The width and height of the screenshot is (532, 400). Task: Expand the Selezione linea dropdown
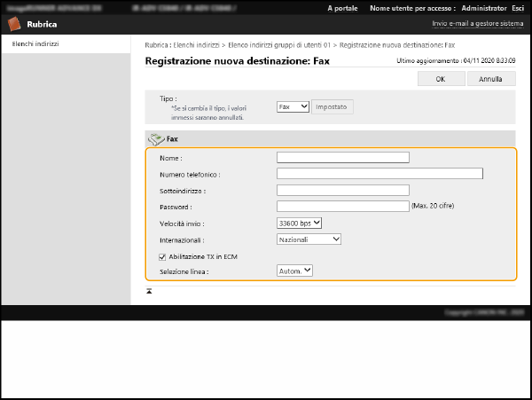[x=294, y=271]
